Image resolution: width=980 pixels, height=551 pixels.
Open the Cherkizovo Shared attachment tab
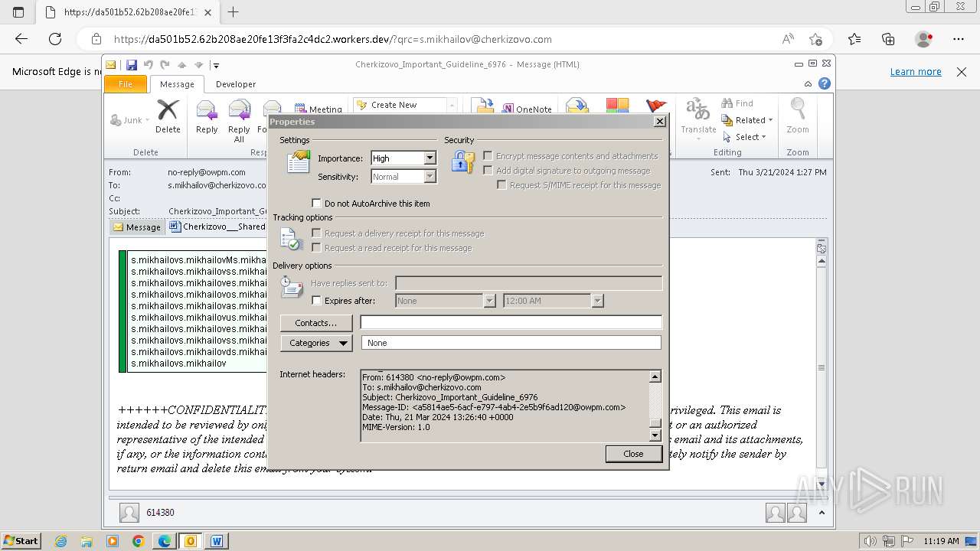click(217, 227)
